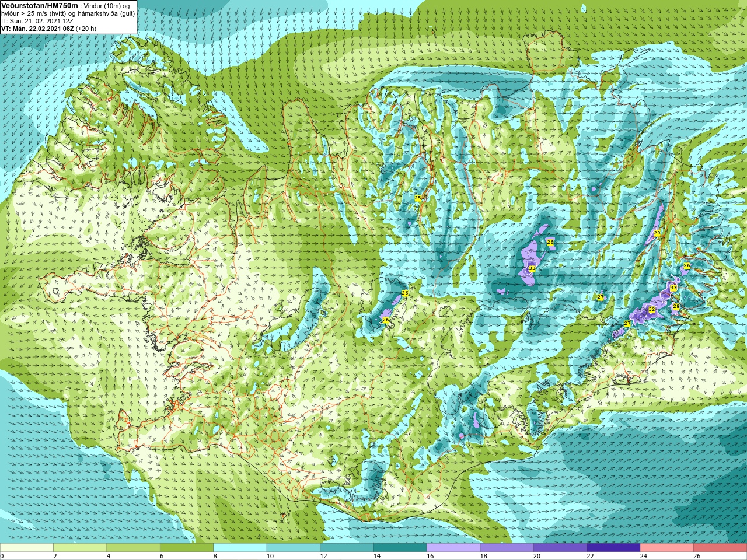Select the 2–4 m/s light green legend swatch
Screen dimensions: 747x560
click(81, 547)
